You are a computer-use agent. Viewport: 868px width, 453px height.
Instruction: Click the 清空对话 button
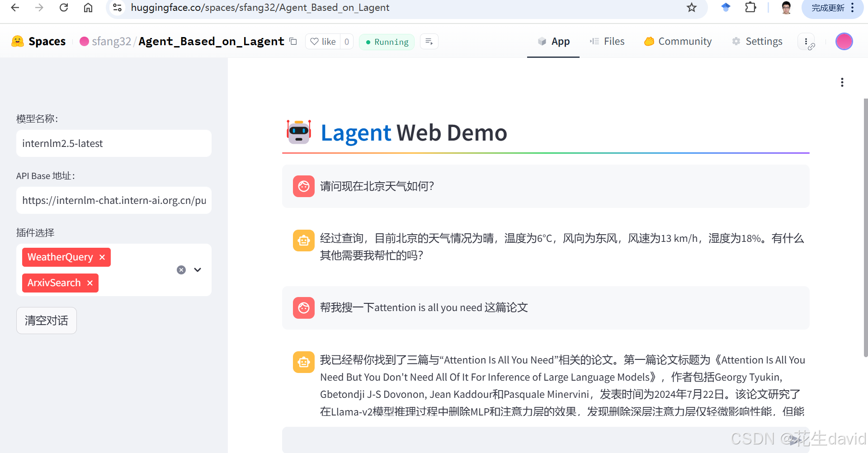(x=47, y=321)
